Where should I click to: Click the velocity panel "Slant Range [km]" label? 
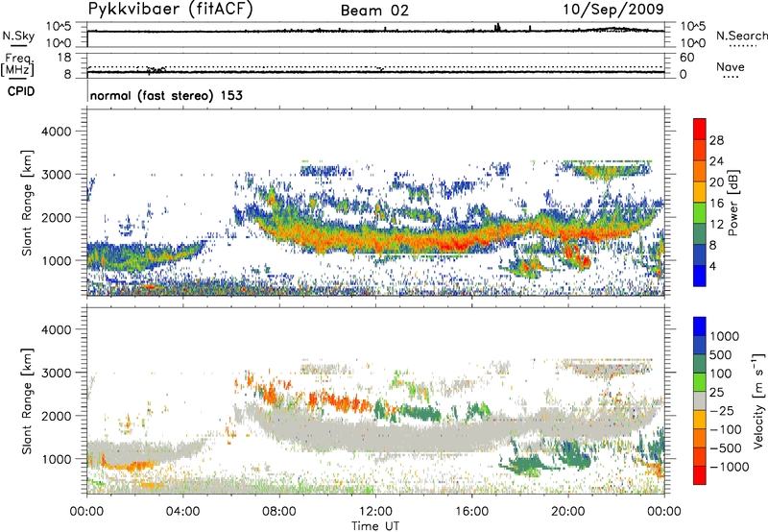(x=27, y=401)
